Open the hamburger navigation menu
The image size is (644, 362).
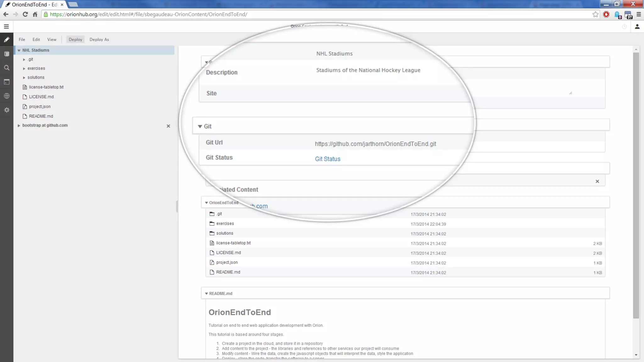pyautogui.click(x=6, y=27)
